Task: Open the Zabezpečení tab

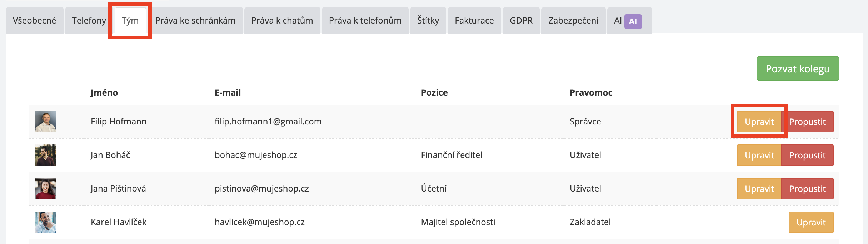Action: (x=573, y=21)
